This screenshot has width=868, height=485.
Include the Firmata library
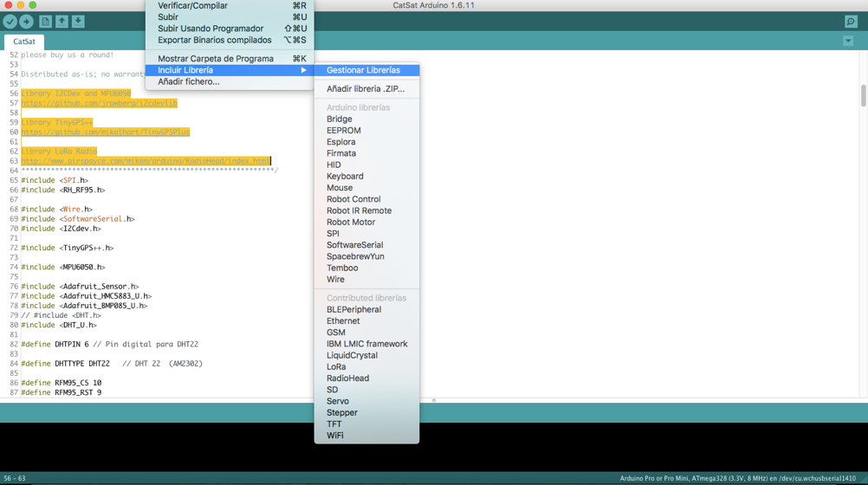[366, 153]
